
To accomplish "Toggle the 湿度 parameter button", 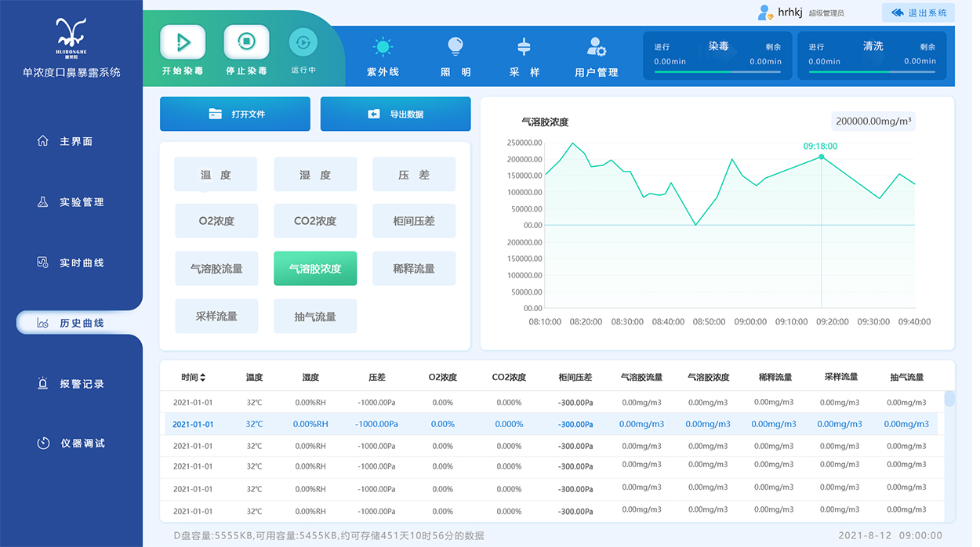I will point(314,174).
